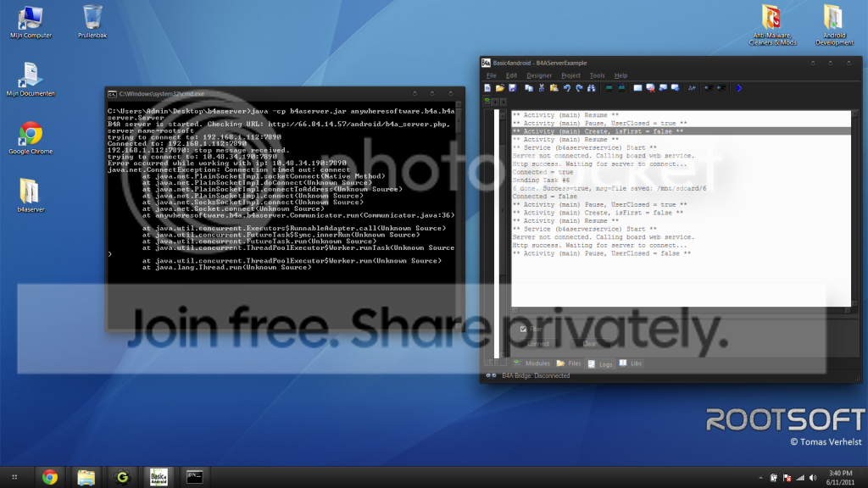Click the volume speaker tray icon
This screenshot has height=488, width=868.
[813, 478]
